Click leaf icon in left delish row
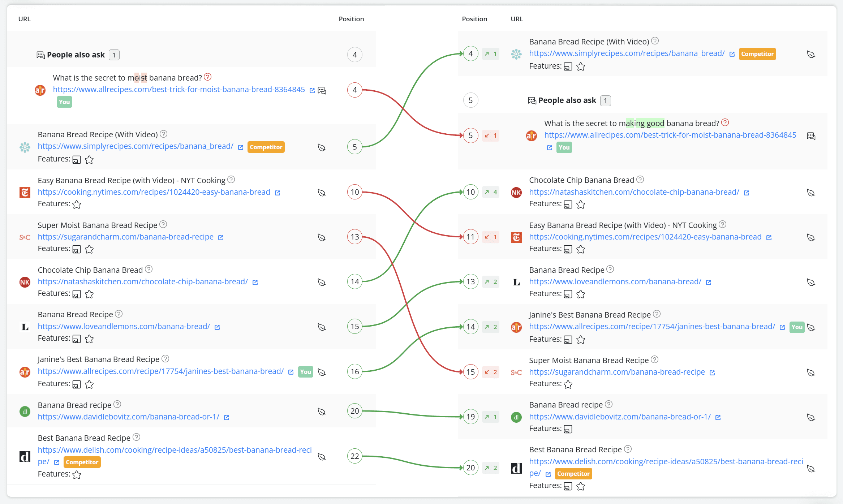The height and width of the screenshot is (504, 843). click(322, 457)
